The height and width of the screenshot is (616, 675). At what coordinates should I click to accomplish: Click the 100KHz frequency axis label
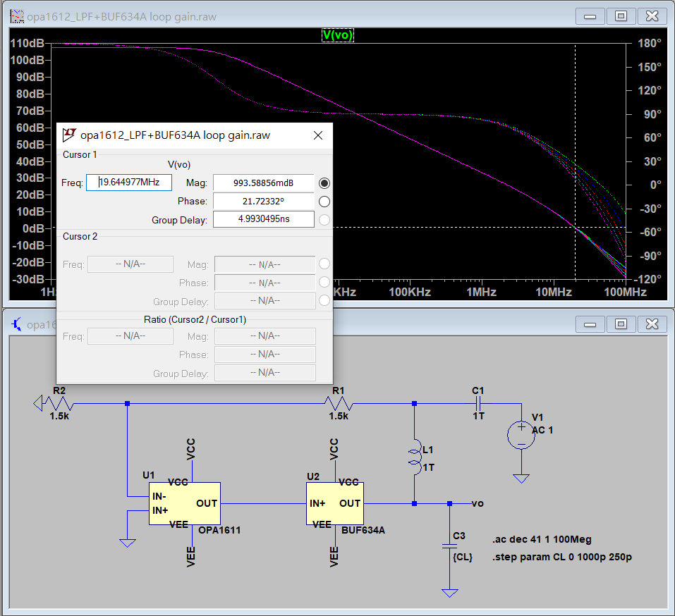(x=410, y=292)
